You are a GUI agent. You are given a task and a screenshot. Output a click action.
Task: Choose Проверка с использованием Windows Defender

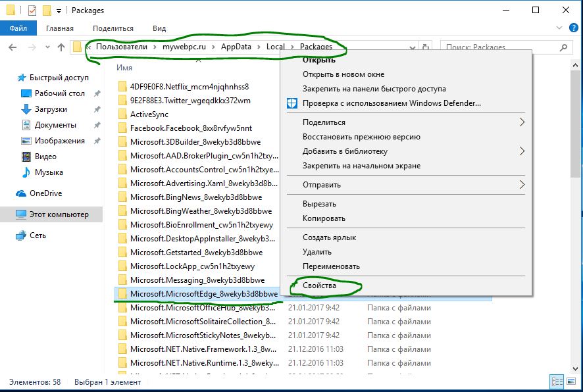point(405,103)
